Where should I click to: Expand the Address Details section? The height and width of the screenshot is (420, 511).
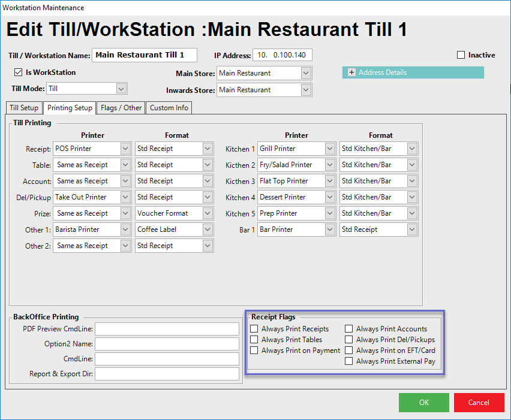click(x=351, y=72)
